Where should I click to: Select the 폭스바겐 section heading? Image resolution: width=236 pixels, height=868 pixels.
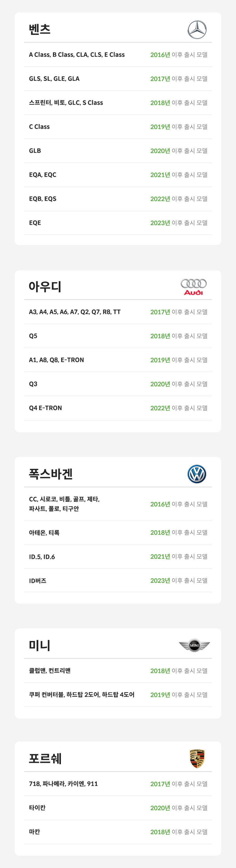click(x=51, y=474)
